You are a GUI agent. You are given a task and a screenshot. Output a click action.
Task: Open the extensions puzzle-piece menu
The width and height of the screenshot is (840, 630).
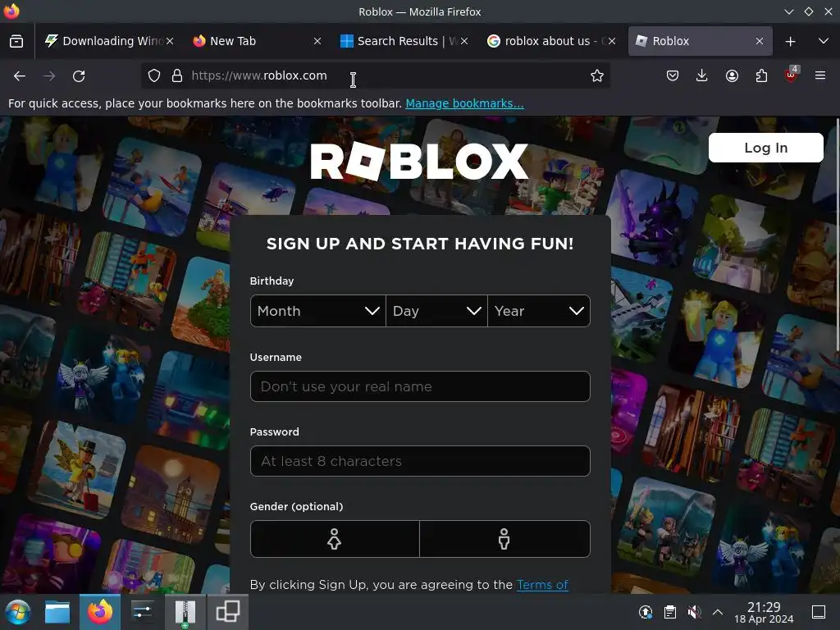(761, 75)
